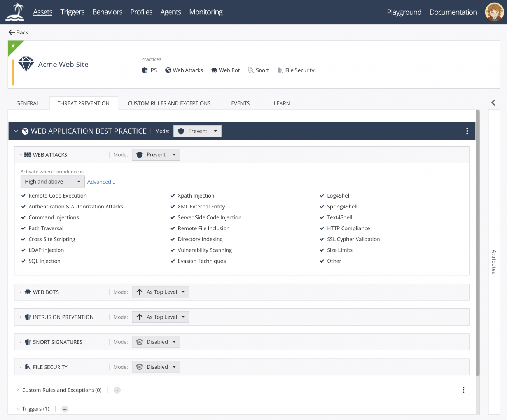Toggle Size Limits check
Screen dimensions: 507x420
[322, 250]
